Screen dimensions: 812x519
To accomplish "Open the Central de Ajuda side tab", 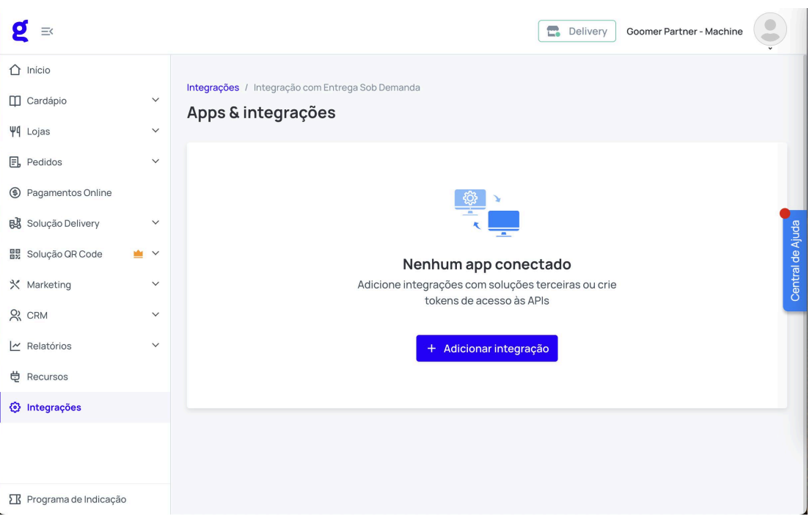I will tap(794, 261).
